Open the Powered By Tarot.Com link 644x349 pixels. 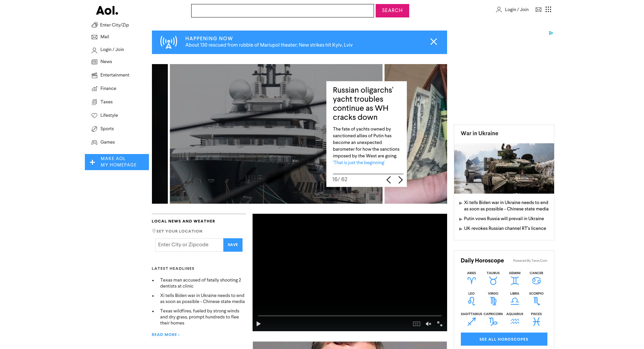[530, 261]
